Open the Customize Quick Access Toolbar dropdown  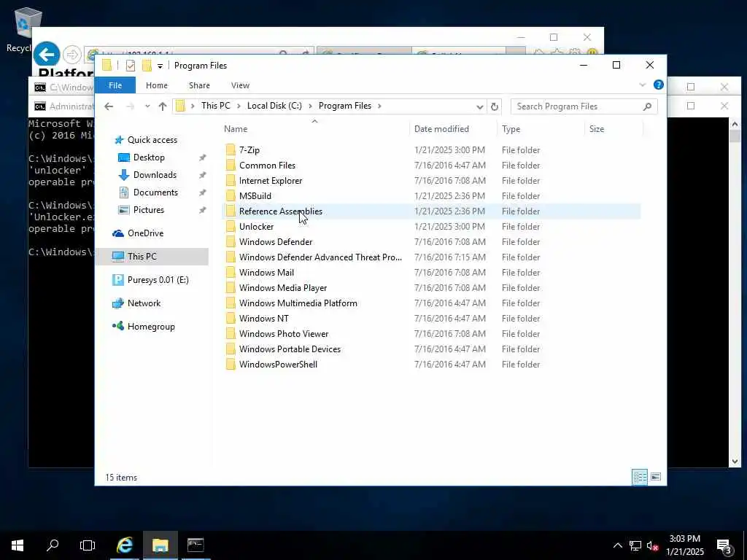pyautogui.click(x=160, y=66)
